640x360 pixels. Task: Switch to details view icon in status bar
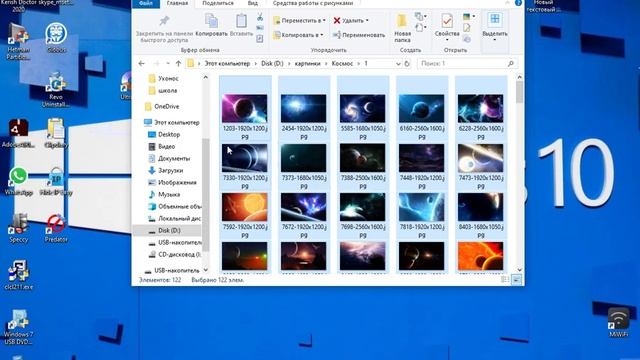pos(505,280)
